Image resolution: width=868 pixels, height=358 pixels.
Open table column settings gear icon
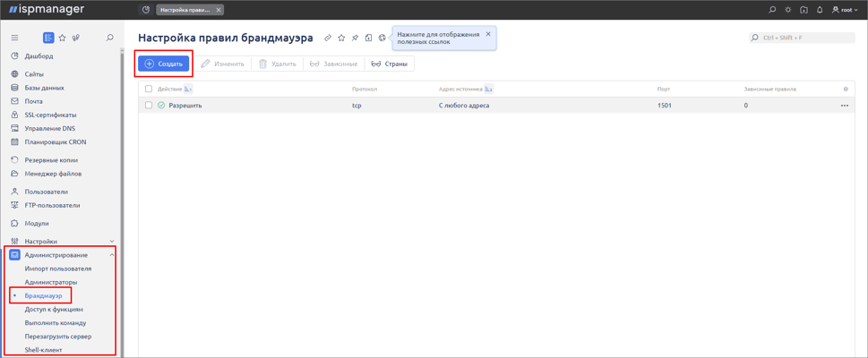coord(845,89)
